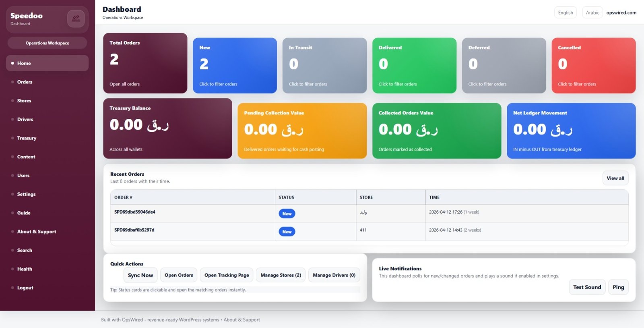This screenshot has width=644, height=328.
Task: Switch language to Arabic
Action: click(x=592, y=12)
